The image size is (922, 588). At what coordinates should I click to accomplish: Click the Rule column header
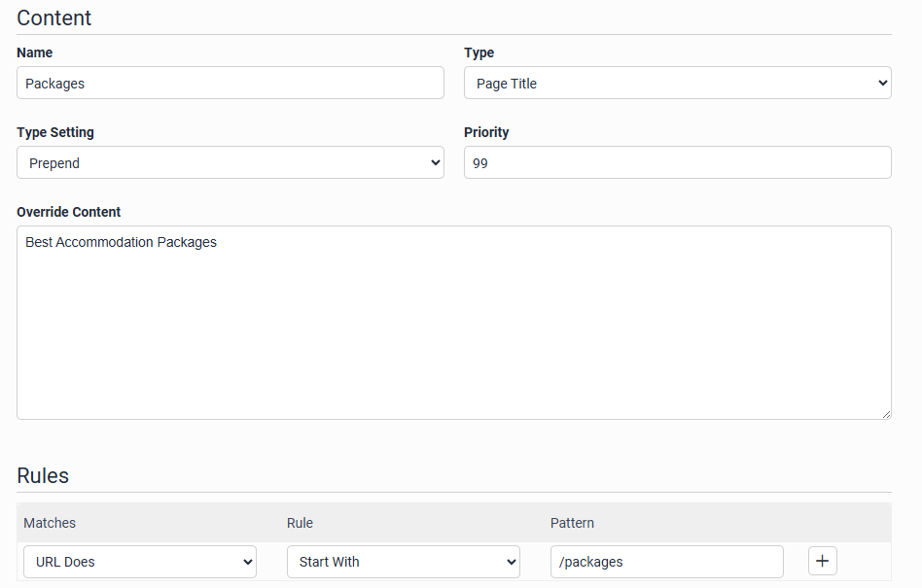tap(300, 523)
